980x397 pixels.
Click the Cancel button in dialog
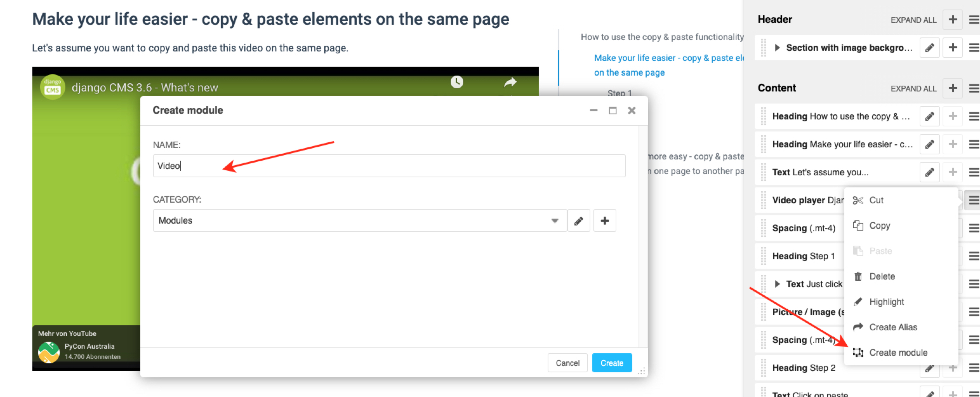point(567,363)
